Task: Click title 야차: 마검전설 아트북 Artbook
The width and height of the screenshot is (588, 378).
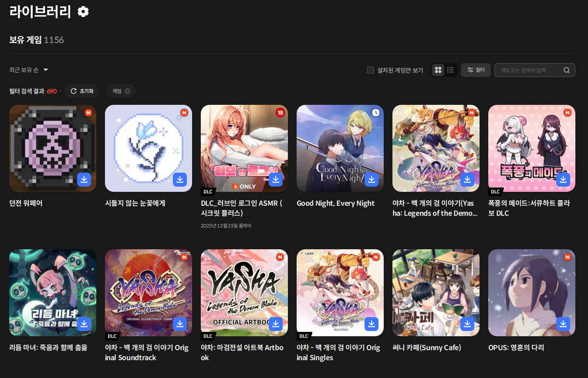Action: click(x=242, y=352)
